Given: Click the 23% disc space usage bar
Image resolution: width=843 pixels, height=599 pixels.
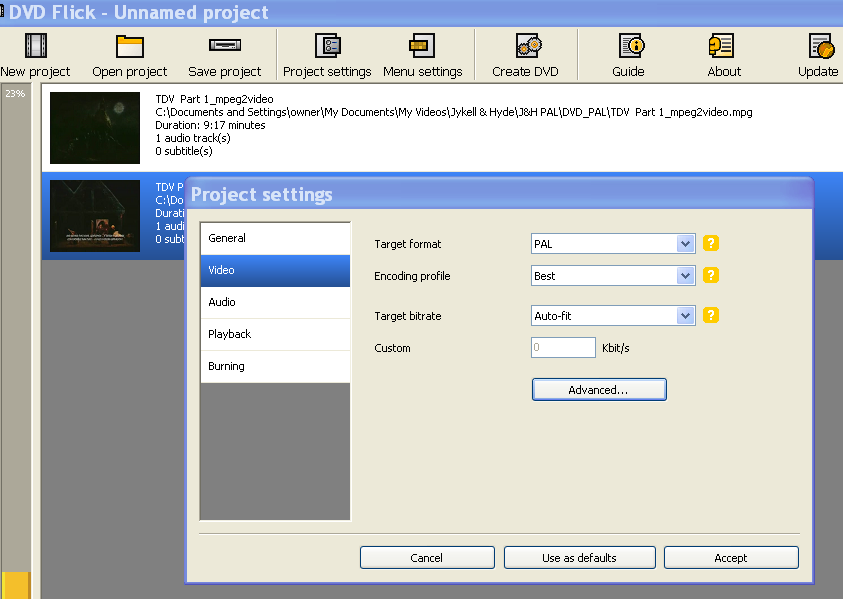Looking at the screenshot, I should tap(16, 341).
